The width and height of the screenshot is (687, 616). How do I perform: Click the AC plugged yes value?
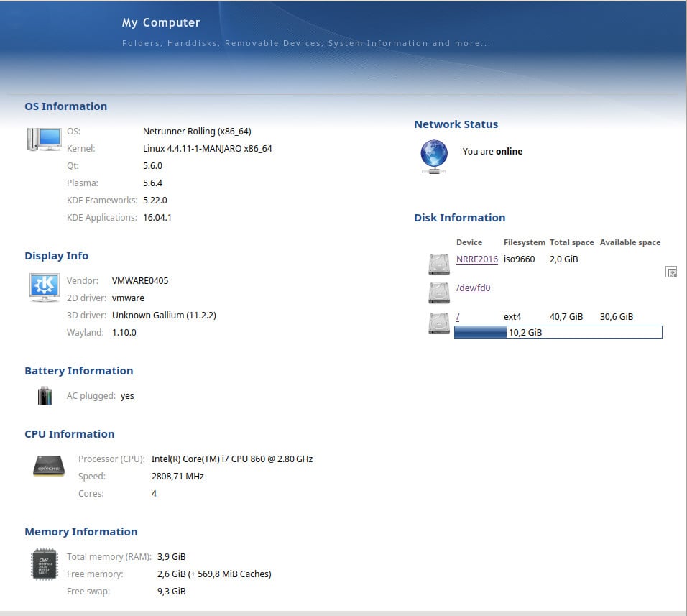pos(127,396)
